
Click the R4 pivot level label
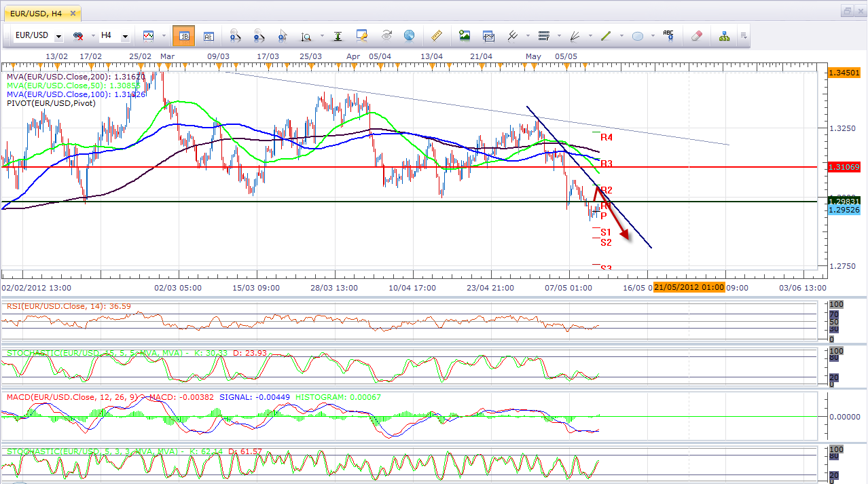tap(607, 137)
